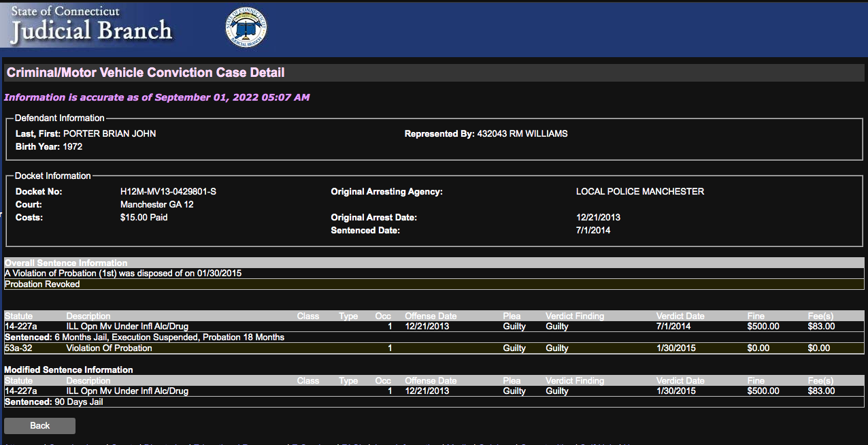
Task: Click the 'Information is accurate as of' notice
Action: [157, 97]
